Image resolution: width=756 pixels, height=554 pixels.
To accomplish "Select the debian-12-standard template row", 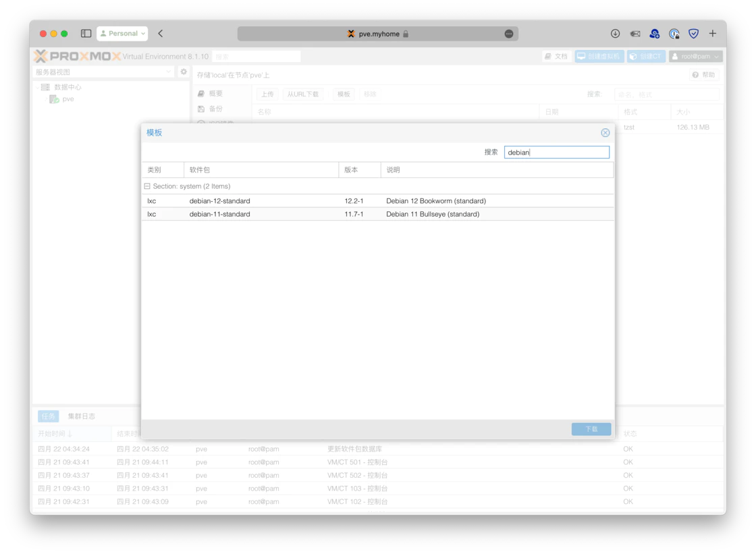I will (x=377, y=201).
